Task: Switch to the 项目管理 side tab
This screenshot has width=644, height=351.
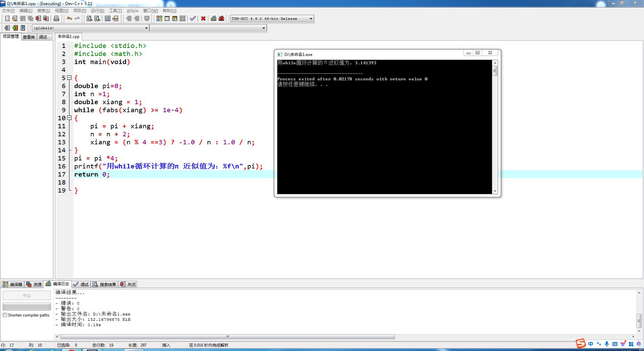Action: 11,37
